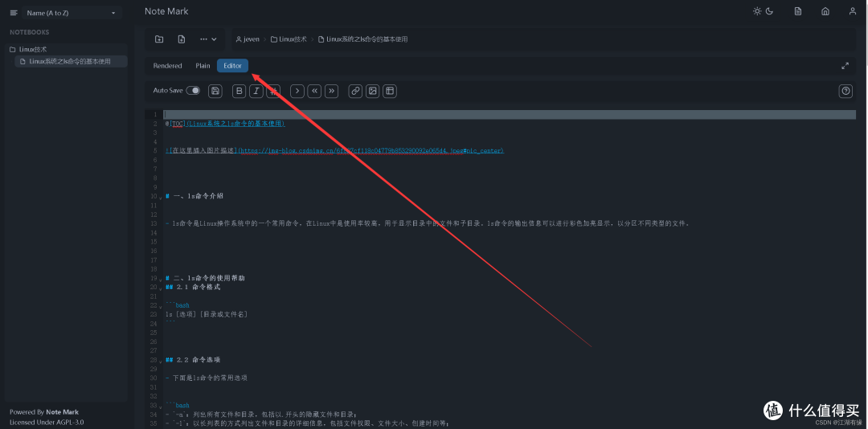
Task: Click the Linux技术 breadcrumb link
Action: pos(289,39)
